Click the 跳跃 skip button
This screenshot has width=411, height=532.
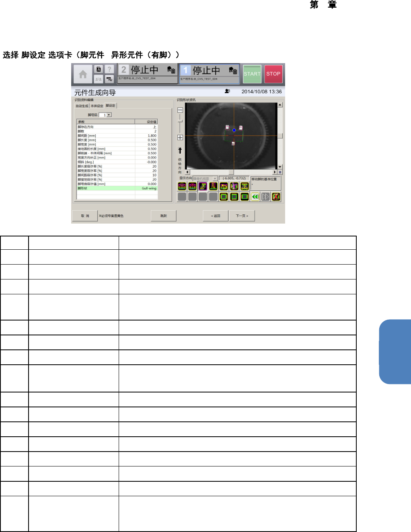coord(163,216)
